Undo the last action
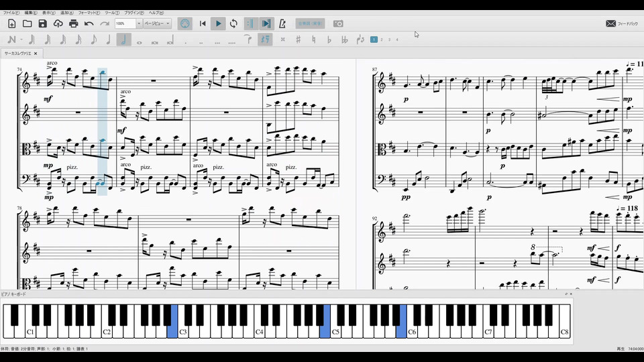The image size is (644, 362). point(89,23)
